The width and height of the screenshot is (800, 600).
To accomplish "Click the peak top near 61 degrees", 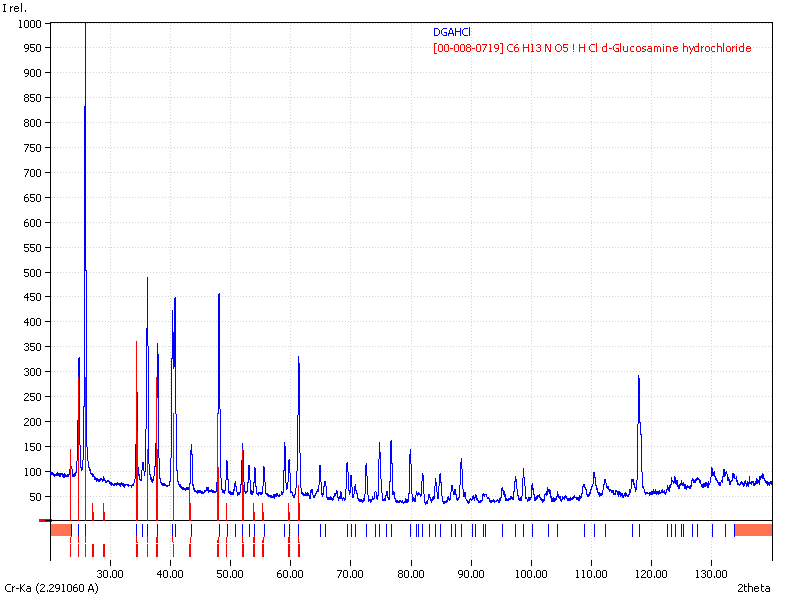I will coord(298,358).
